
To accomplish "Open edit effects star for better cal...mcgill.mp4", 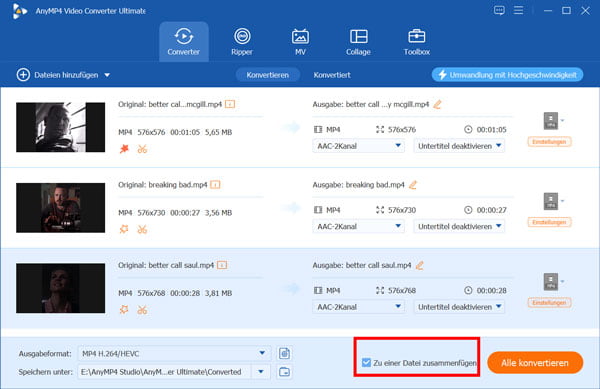I will [124, 149].
